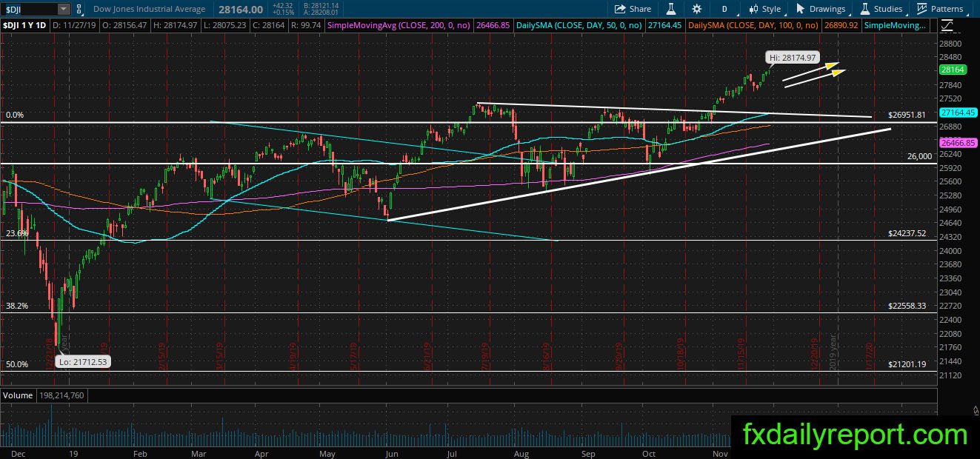Screen dimensions: 980x459
Task: Open the Style menu
Action: [765, 9]
